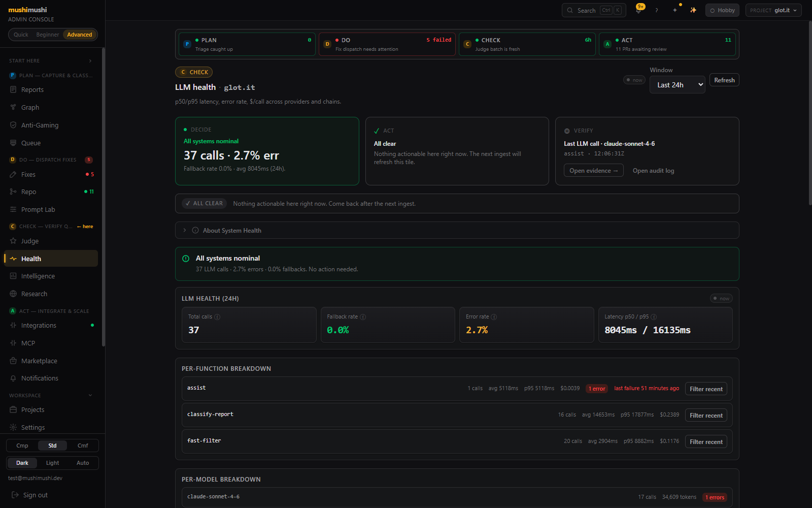Screen dimensions: 812x508
Task: Open Prompt Lab in the sidebar
Action: click(51, 209)
